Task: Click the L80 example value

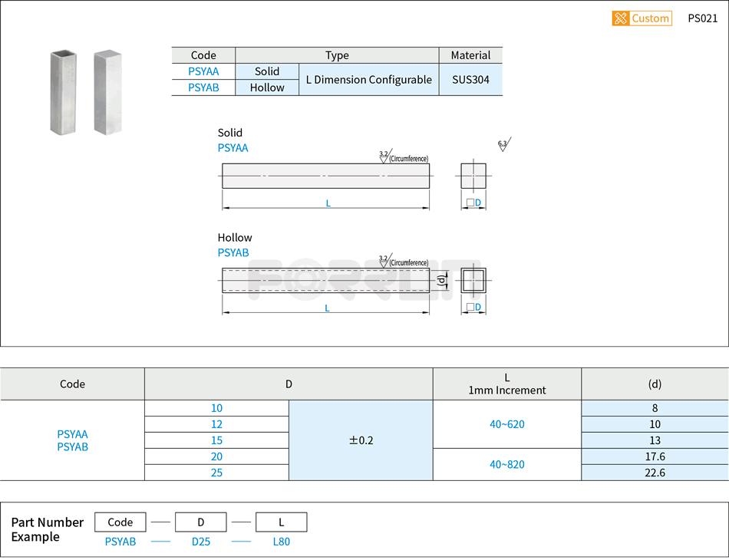Action: (x=282, y=542)
